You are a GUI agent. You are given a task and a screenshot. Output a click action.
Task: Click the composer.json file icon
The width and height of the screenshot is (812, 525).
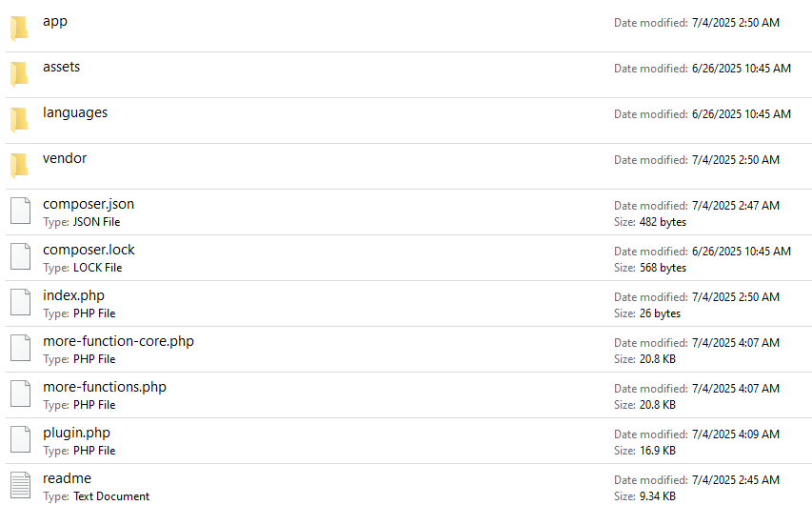[x=20, y=211]
